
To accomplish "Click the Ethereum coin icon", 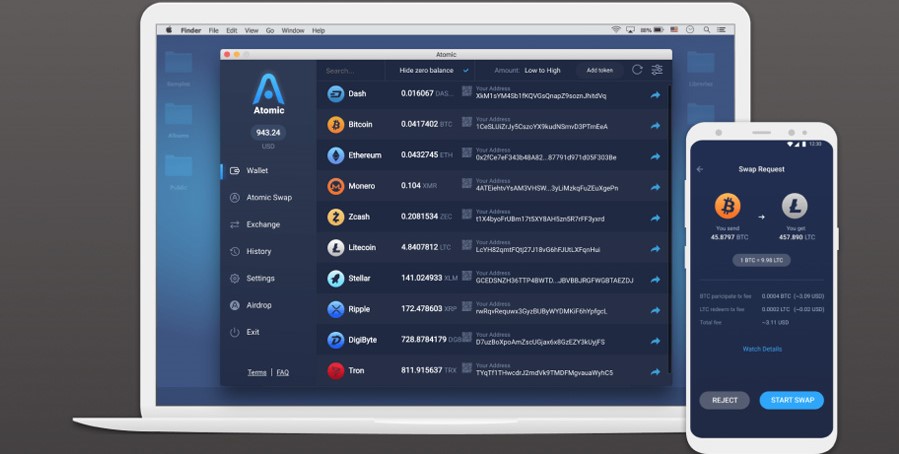I will tap(335, 155).
